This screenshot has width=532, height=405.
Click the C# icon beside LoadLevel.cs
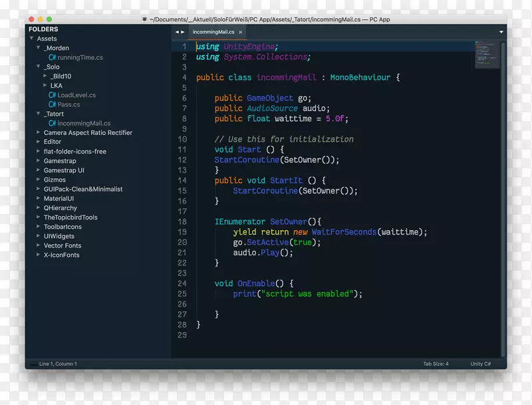(x=52, y=94)
